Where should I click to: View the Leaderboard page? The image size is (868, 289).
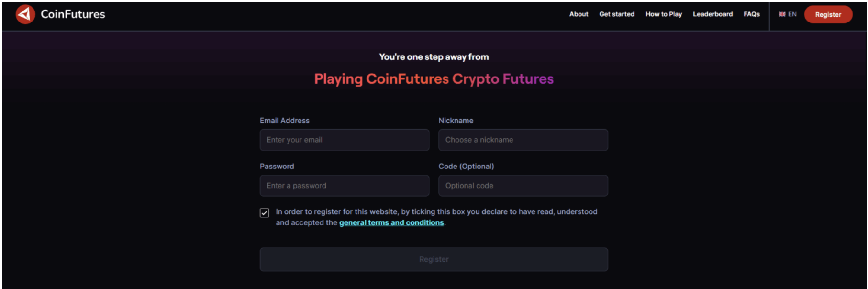click(712, 14)
